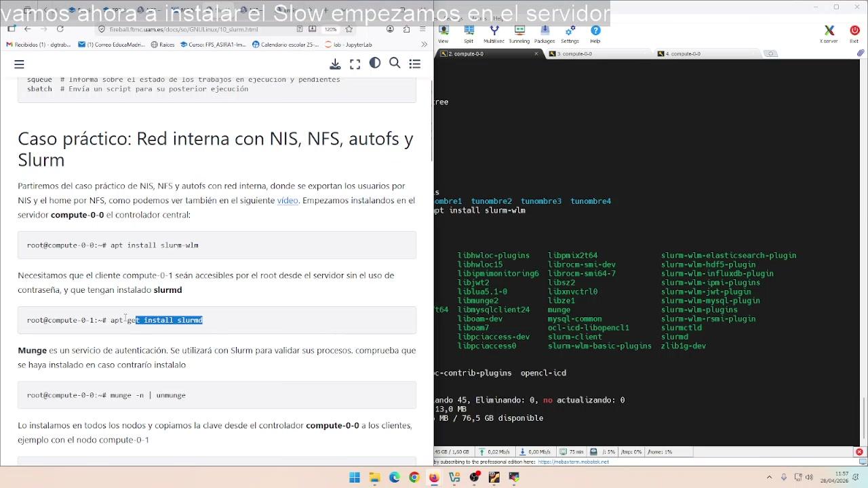This screenshot has height=488, width=868.
Task: Toggle fullscreen mode on docs page
Action: [355, 64]
